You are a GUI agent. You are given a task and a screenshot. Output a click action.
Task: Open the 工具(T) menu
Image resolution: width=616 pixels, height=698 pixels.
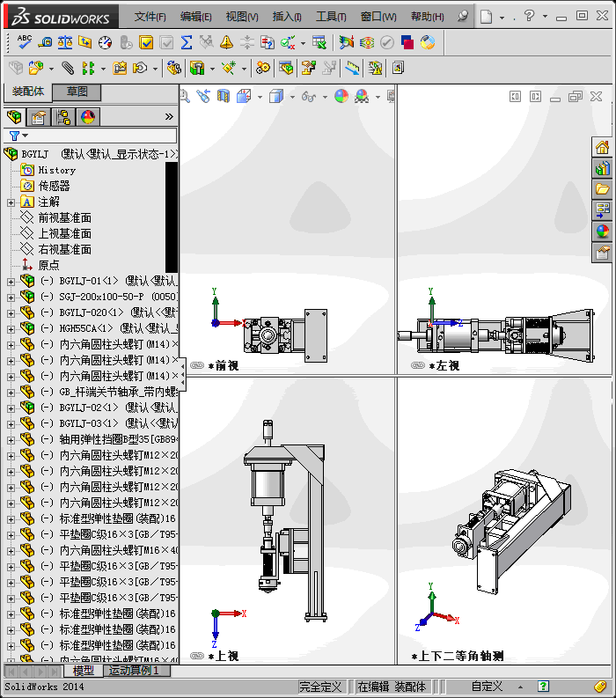331,17
